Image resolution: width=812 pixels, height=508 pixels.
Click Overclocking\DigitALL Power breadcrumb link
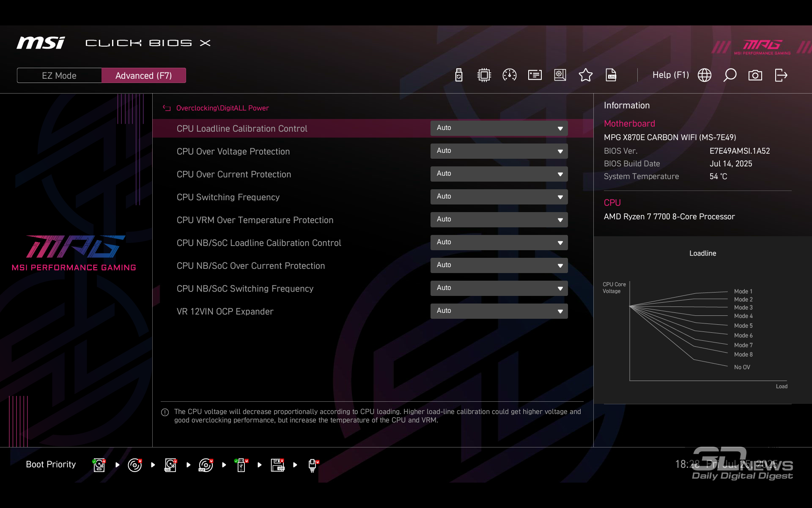tap(222, 108)
